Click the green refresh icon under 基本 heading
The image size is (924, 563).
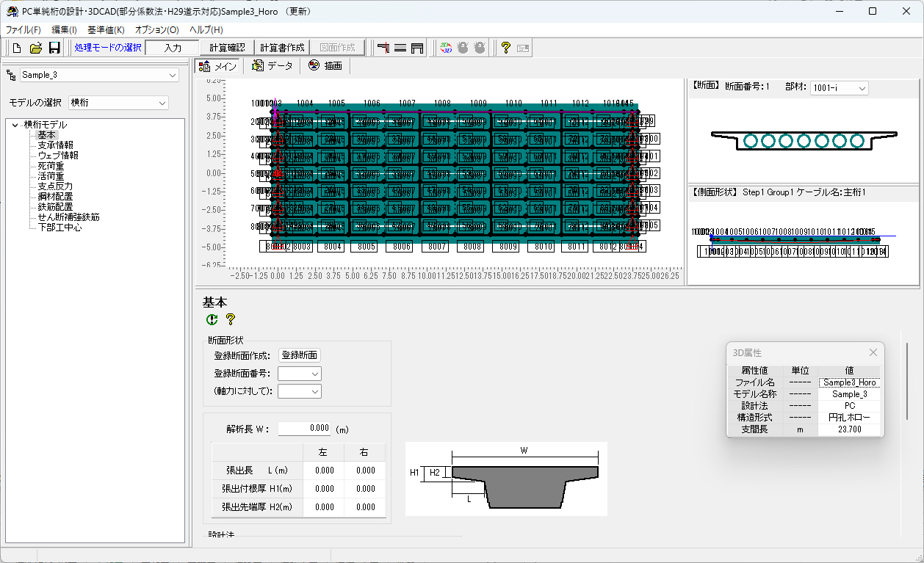point(212,319)
